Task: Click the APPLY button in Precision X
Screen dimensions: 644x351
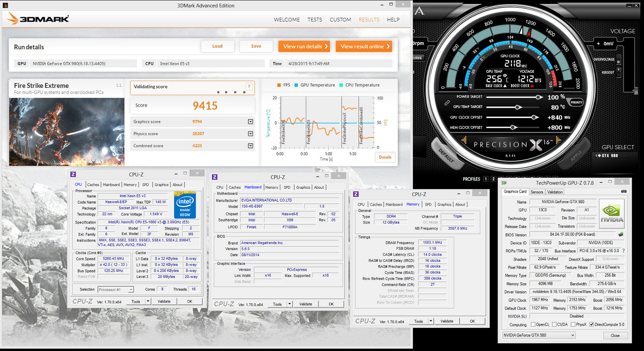Action: point(576,155)
